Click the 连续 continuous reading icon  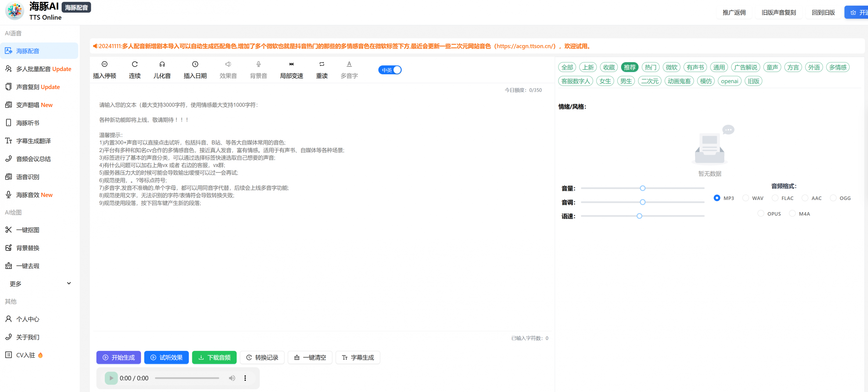pos(135,64)
